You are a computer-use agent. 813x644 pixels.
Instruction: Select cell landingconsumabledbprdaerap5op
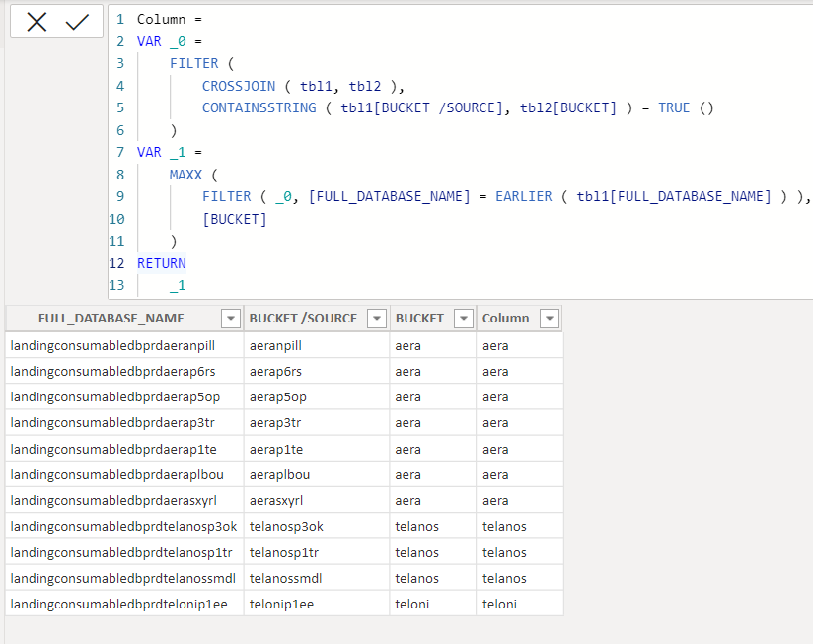124,396
